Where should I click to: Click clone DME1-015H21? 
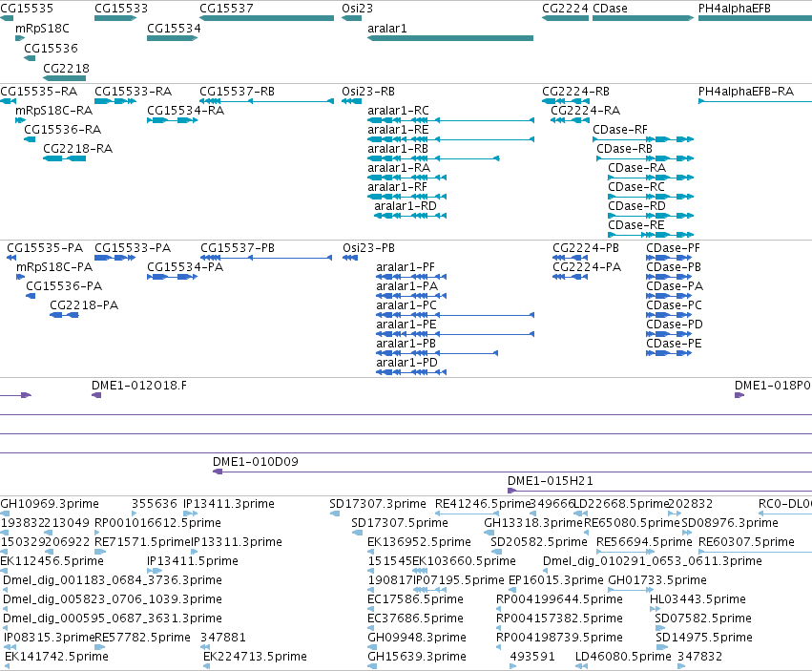pyautogui.click(x=659, y=491)
